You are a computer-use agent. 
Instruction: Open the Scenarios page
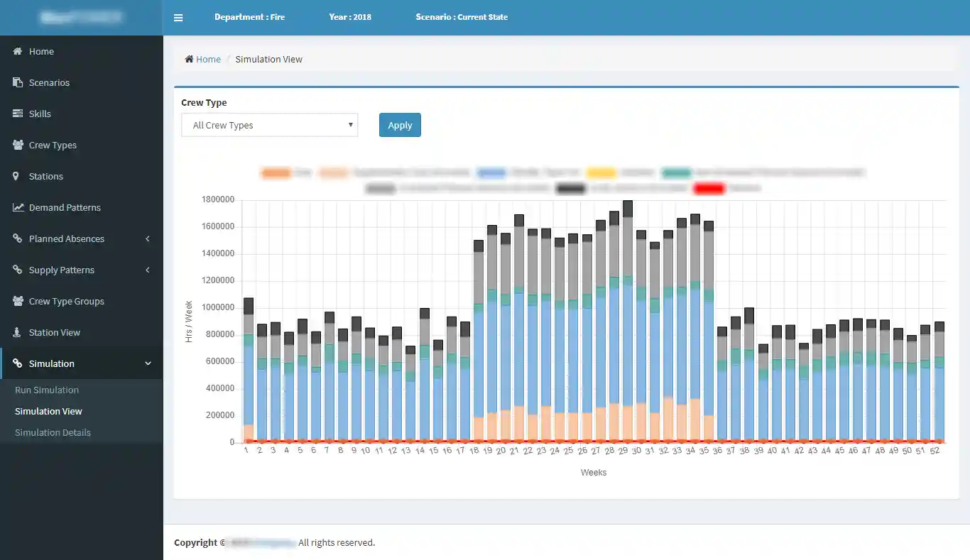[x=49, y=82]
